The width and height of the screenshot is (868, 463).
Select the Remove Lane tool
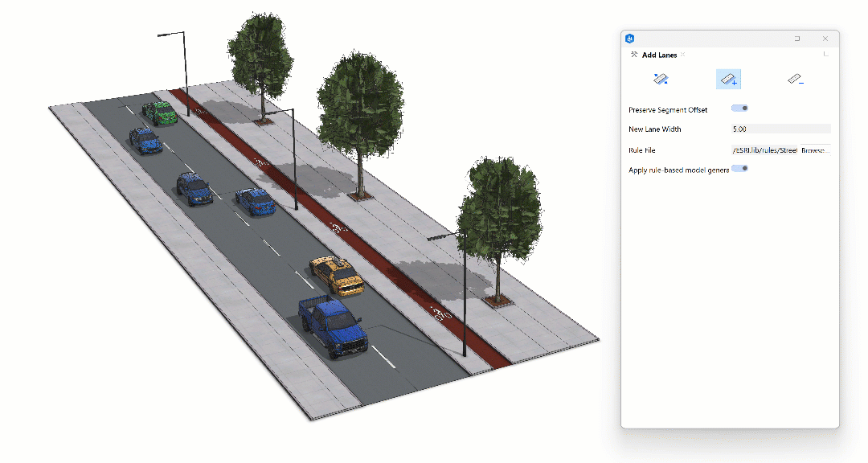[x=796, y=79]
